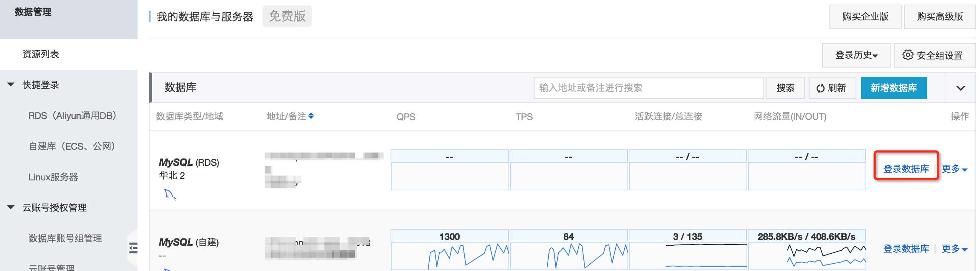Click the 新增数据库 button

(894, 88)
